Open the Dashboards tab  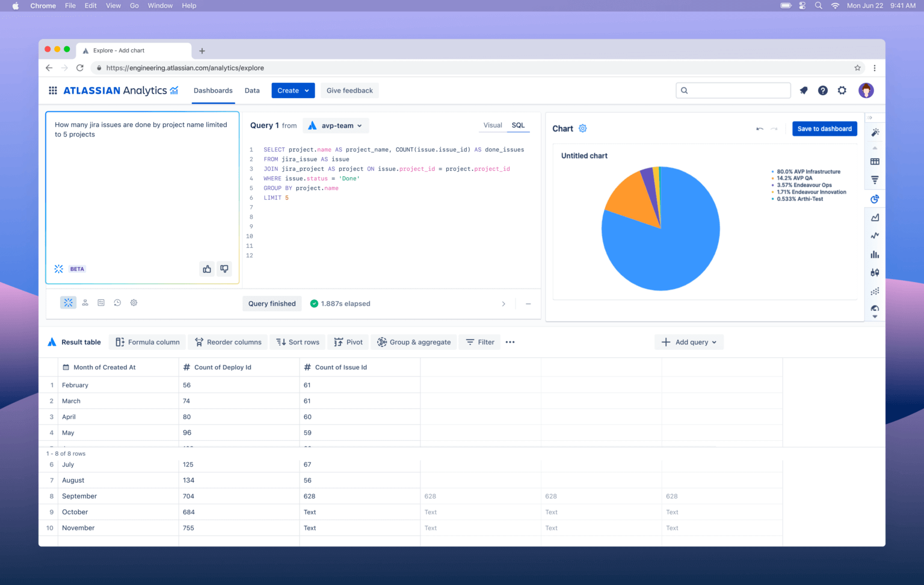pos(213,91)
